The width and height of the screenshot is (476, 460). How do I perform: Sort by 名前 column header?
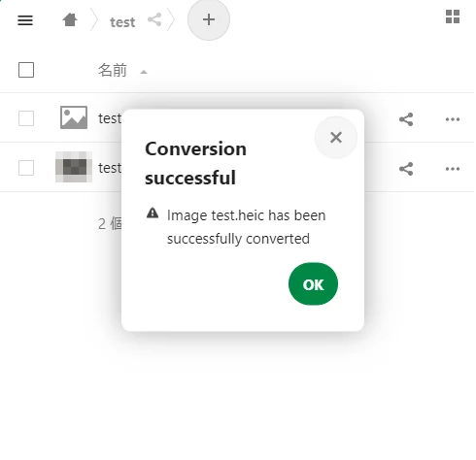(x=113, y=70)
